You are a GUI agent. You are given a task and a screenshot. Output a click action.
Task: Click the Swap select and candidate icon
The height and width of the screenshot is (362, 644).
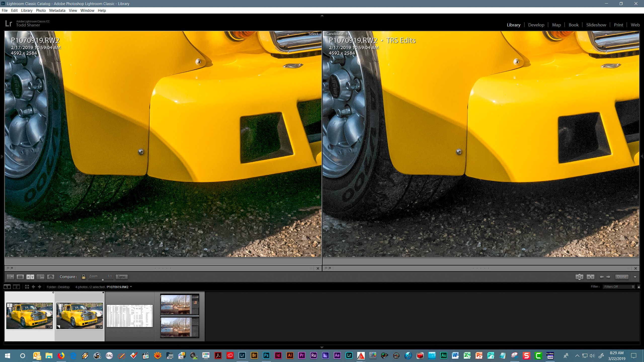click(x=579, y=277)
